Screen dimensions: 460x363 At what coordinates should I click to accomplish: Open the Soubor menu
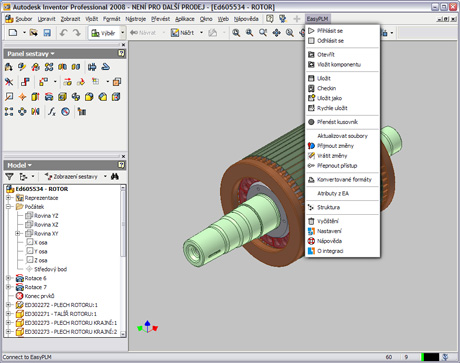click(24, 19)
